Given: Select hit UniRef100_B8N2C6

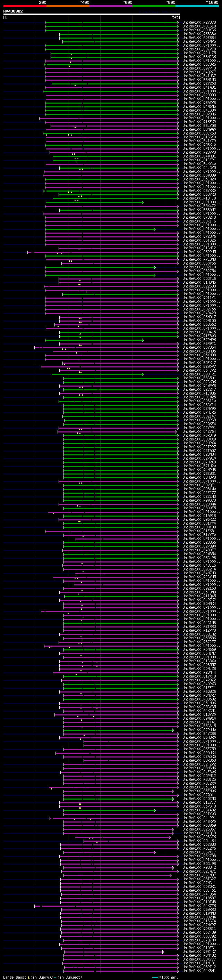Looking at the screenshot, I should pos(199,57).
